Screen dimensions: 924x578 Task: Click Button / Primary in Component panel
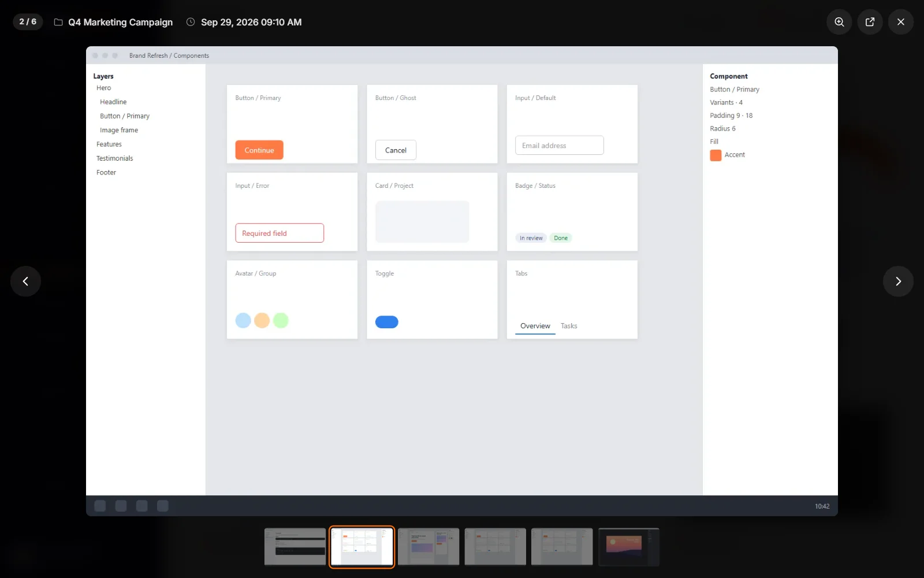pos(735,90)
